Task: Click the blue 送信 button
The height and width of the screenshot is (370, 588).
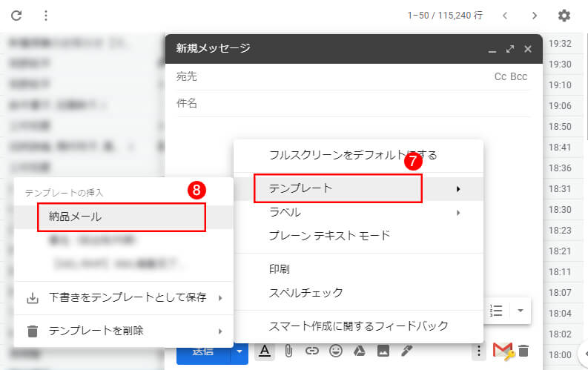Action: (x=203, y=351)
